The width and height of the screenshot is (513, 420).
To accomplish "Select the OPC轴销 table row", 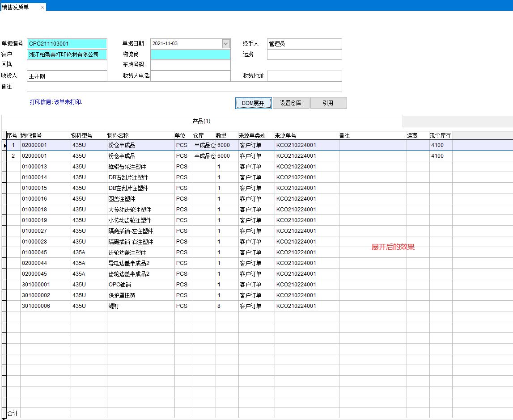I will (x=134, y=285).
